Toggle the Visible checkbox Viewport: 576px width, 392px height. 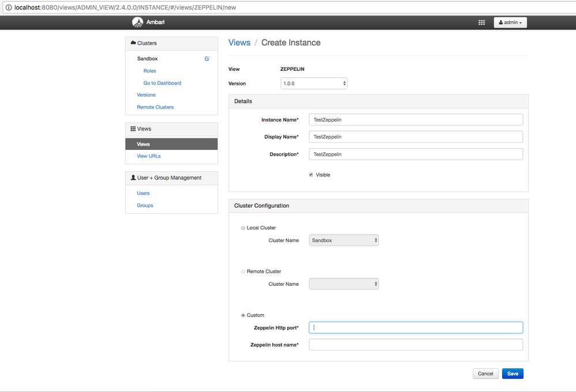point(311,175)
